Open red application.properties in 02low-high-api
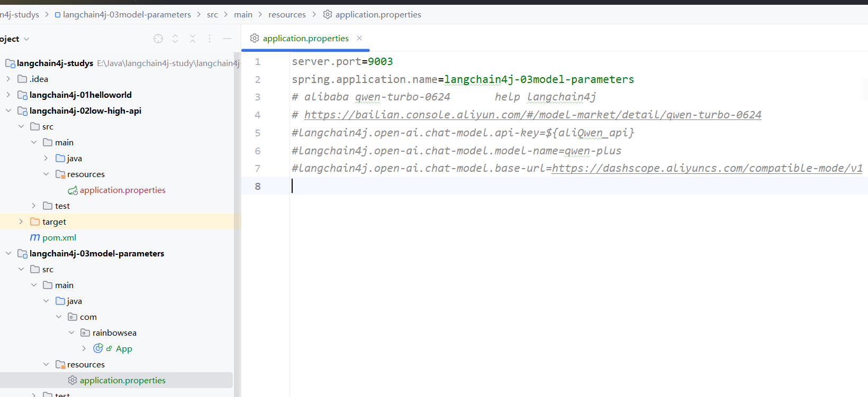 123,190
